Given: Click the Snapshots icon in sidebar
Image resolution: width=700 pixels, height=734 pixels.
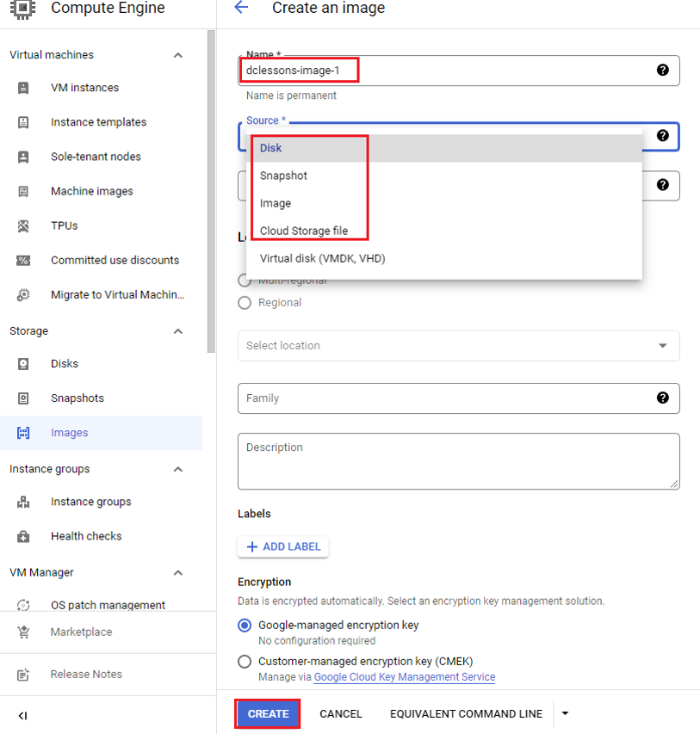Looking at the screenshot, I should pyautogui.click(x=23, y=398).
